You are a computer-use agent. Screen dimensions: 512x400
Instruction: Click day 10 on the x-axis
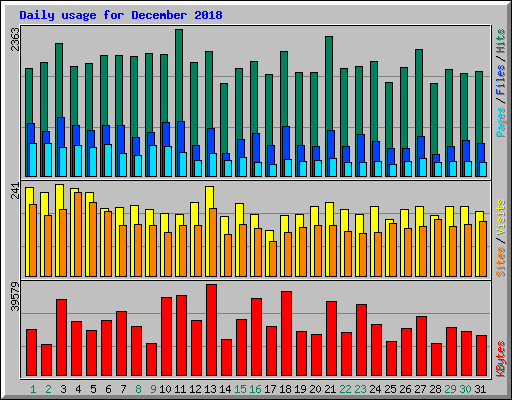[x=165, y=389]
